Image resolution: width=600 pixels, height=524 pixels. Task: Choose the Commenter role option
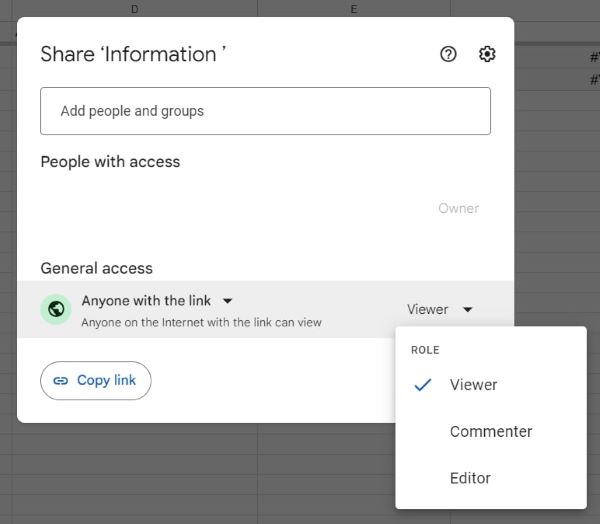tap(490, 432)
